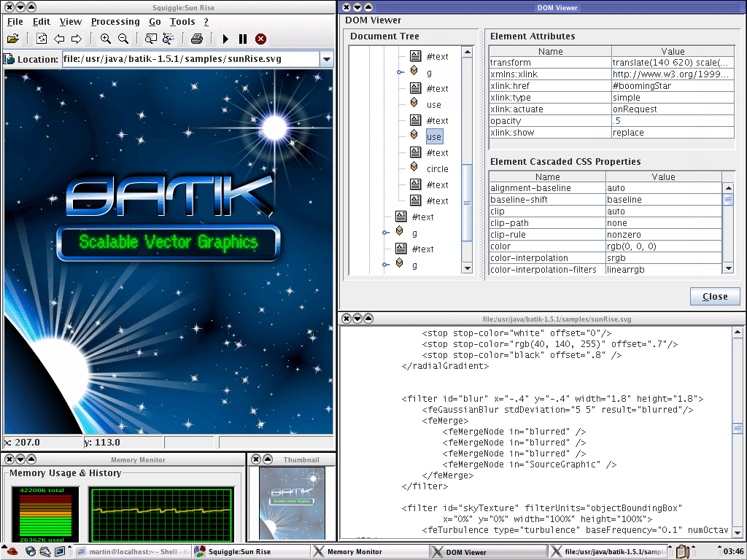Launch the web browser globe icon in panel
This screenshot has height=560, width=747.
click(x=31, y=551)
